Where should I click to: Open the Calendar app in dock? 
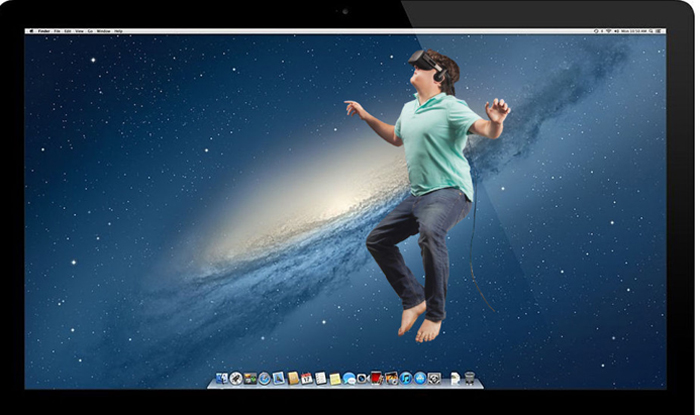pos(307,378)
